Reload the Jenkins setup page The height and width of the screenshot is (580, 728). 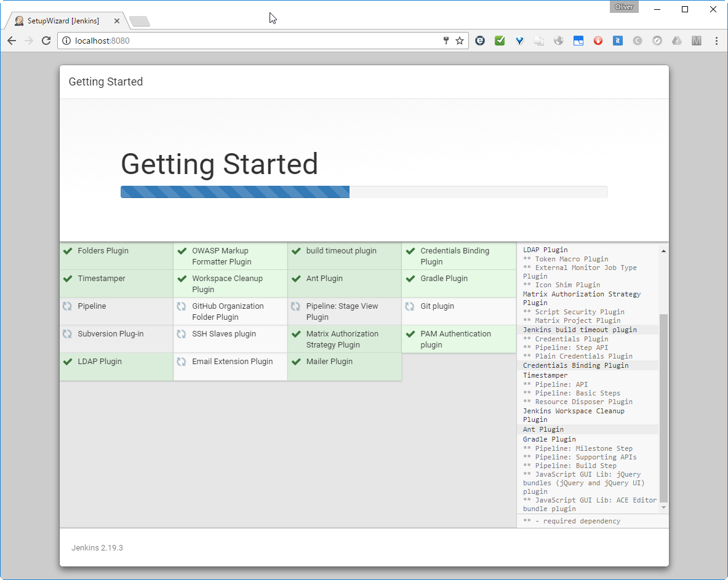point(46,41)
